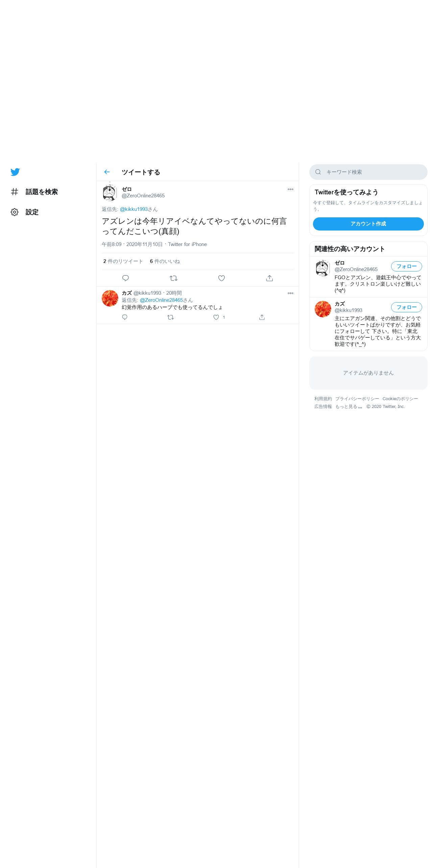Follow ゼロ in related accounts

tap(407, 266)
